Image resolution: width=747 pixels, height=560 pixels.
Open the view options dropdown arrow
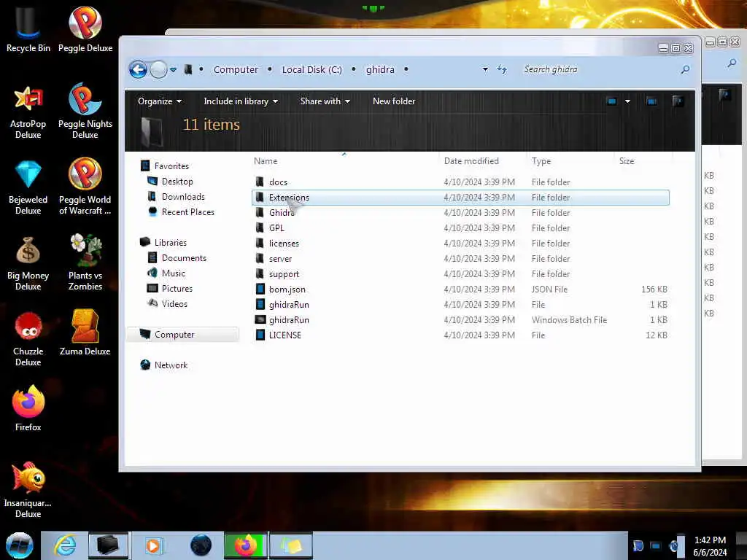click(x=627, y=101)
